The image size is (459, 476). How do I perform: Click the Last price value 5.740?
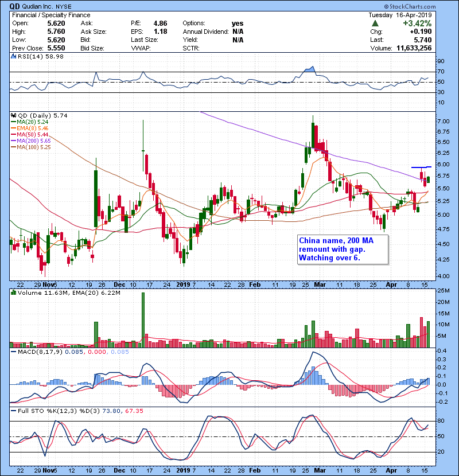point(422,40)
